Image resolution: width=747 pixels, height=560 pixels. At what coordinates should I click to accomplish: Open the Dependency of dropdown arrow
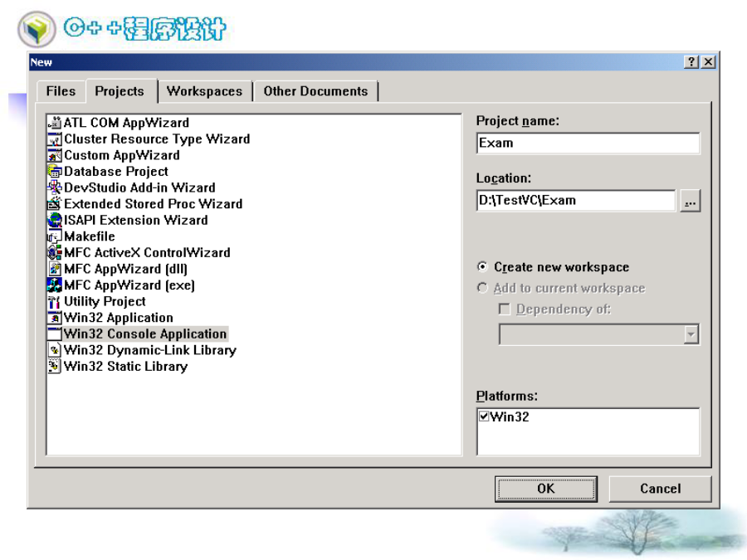pyautogui.click(x=691, y=334)
